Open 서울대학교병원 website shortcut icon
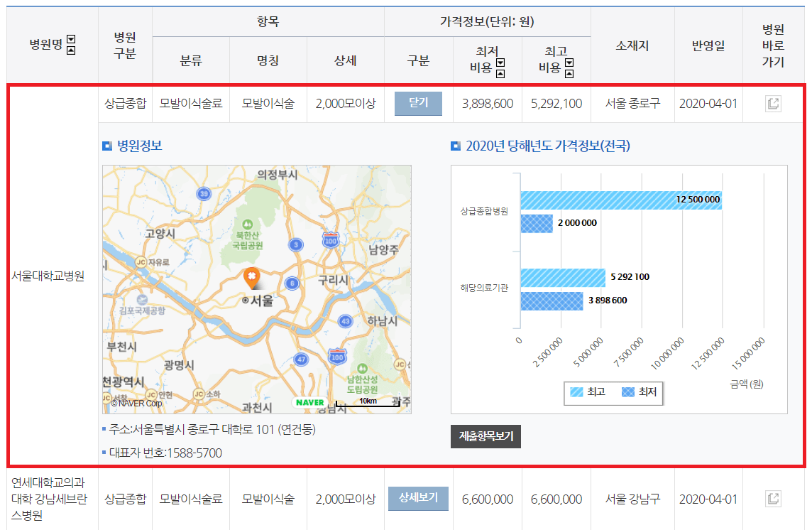 773,104
